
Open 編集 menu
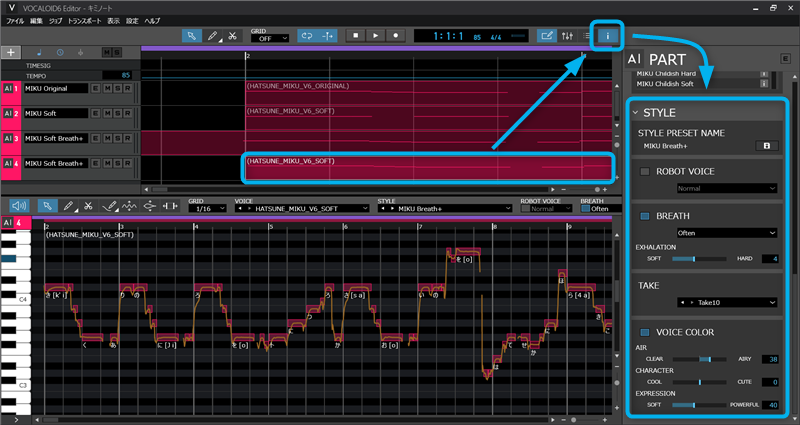click(x=36, y=21)
